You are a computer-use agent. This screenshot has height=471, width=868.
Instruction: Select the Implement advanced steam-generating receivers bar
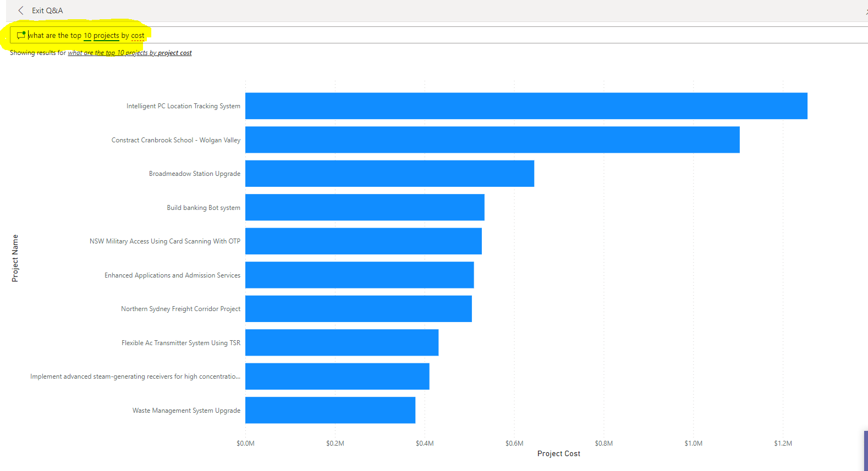[x=337, y=376]
